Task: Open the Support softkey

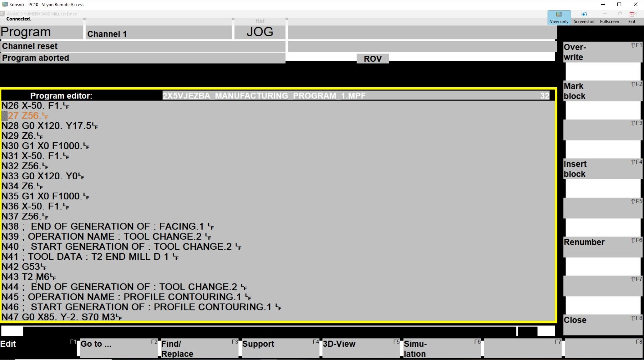Action: 280,348
